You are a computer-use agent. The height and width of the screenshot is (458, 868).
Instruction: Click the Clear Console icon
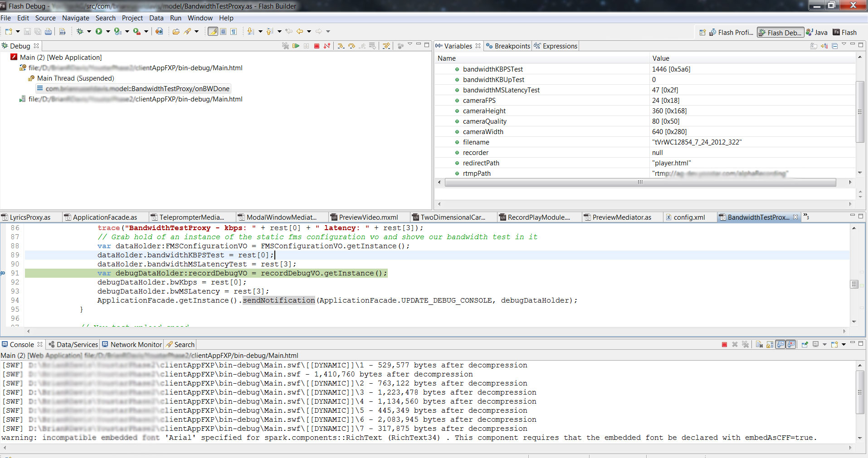coord(759,344)
